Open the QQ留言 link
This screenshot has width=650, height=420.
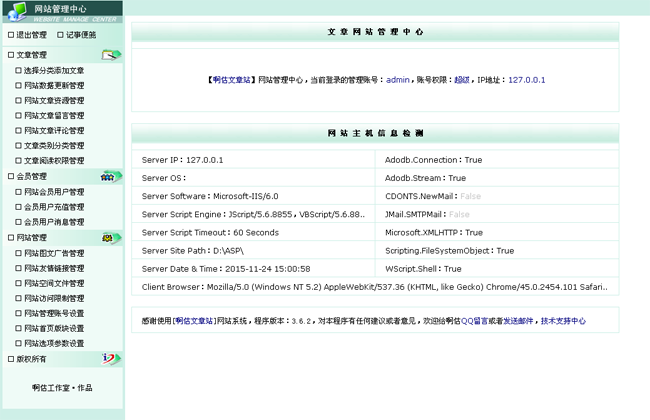[x=474, y=321]
